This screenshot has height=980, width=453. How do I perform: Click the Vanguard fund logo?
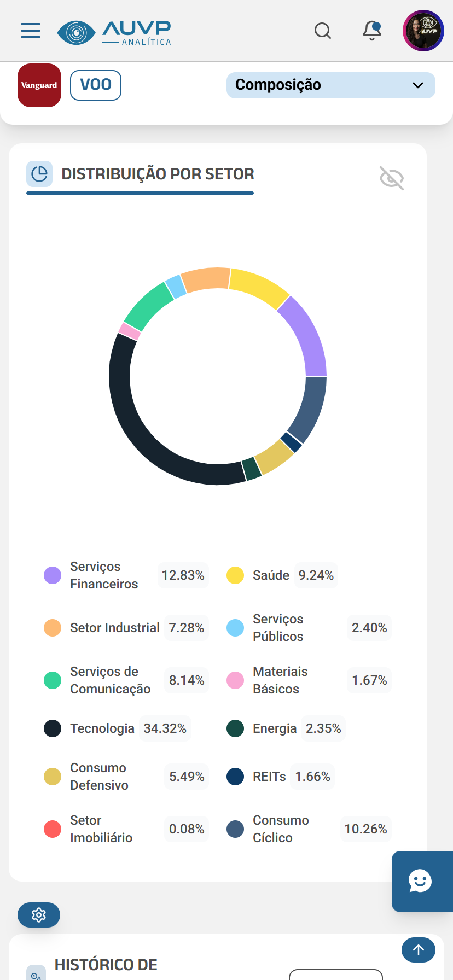[x=39, y=85]
